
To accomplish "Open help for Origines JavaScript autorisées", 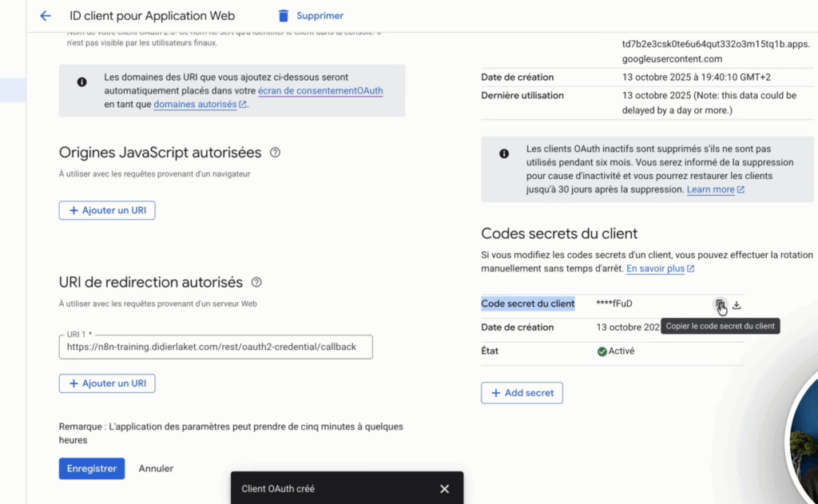I will pyautogui.click(x=275, y=151).
